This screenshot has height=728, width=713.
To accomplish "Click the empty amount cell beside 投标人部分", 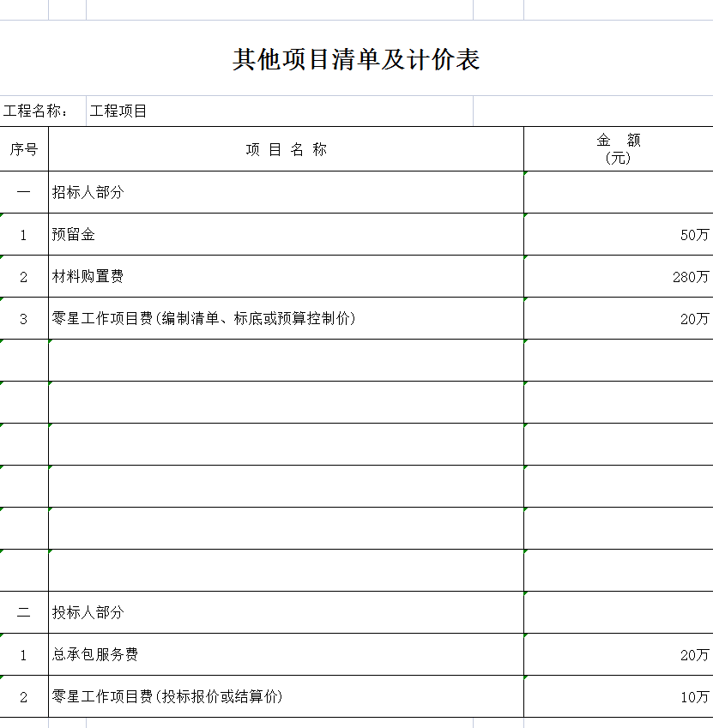I will coord(619,612).
